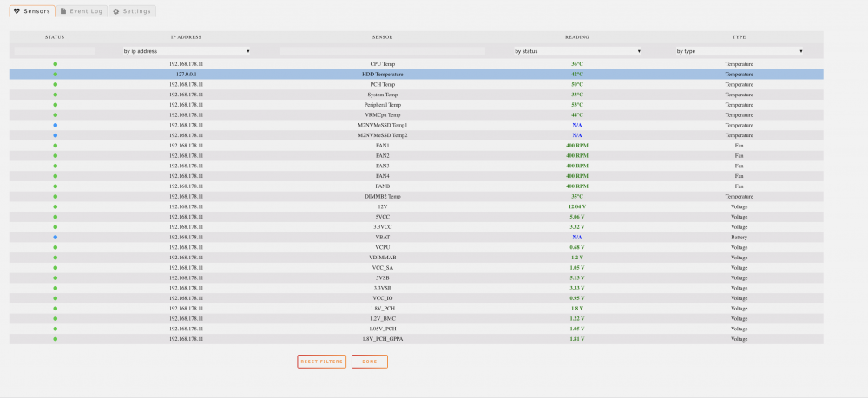Click the 12.04 V reading
This screenshot has height=398, width=868.
(577, 206)
